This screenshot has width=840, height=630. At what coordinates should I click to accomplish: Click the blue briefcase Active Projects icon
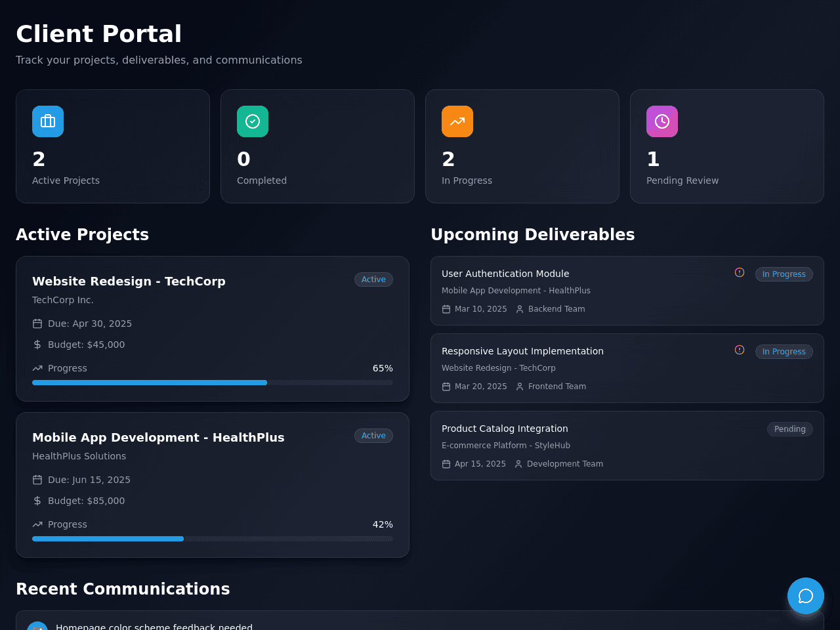48,121
